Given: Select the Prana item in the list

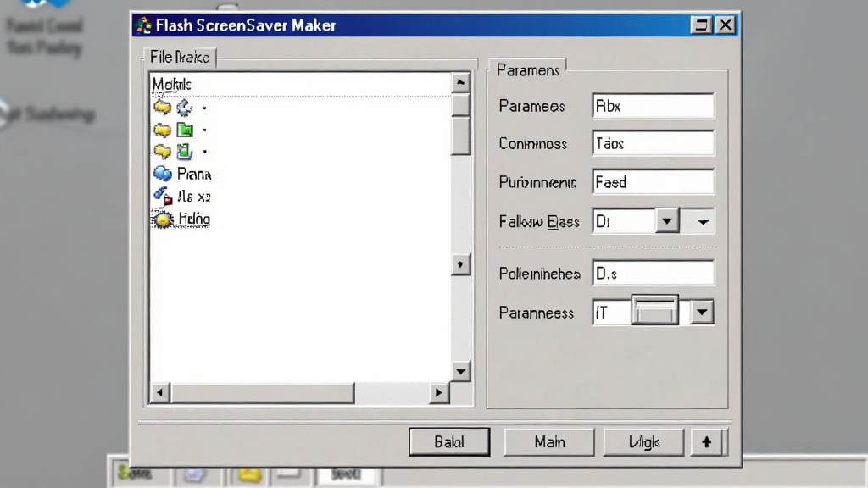Looking at the screenshot, I should tap(194, 175).
